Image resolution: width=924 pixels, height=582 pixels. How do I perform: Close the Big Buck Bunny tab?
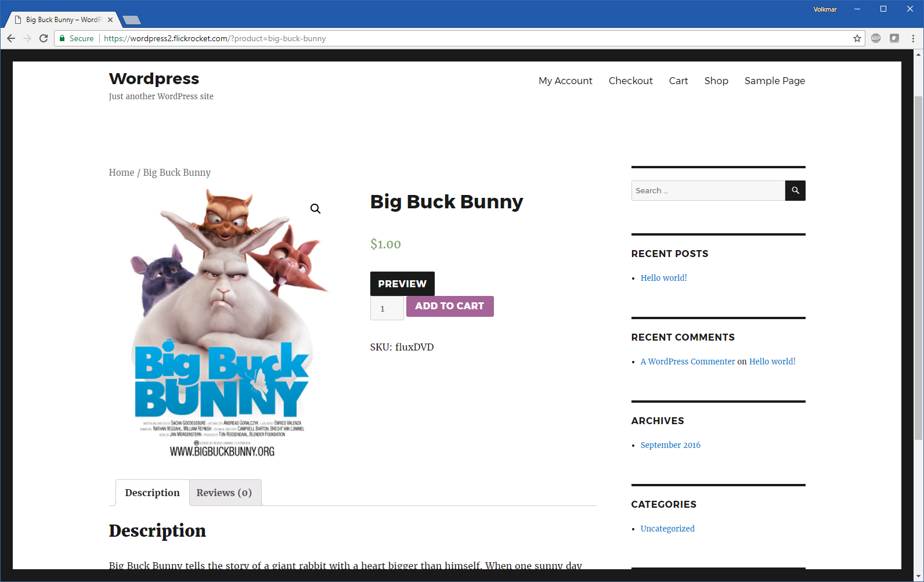coord(110,20)
